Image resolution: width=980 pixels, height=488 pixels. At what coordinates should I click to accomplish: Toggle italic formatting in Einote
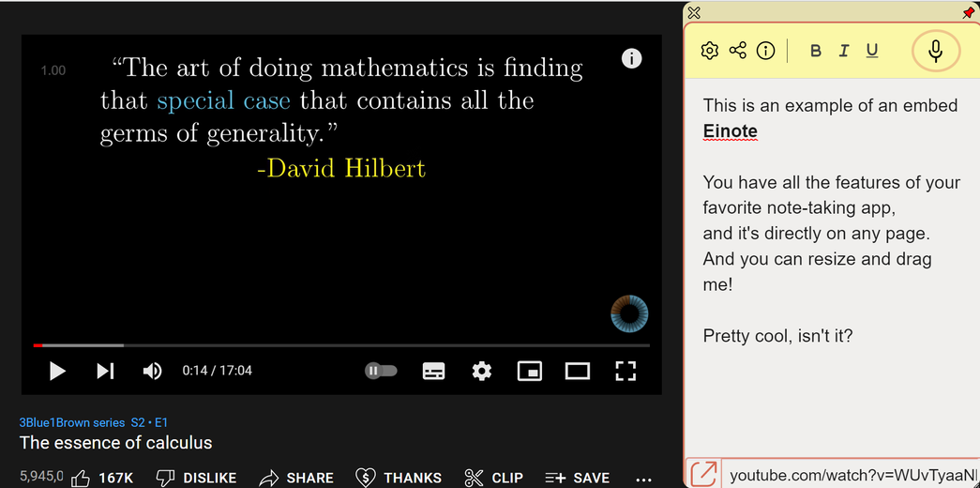coord(844,52)
